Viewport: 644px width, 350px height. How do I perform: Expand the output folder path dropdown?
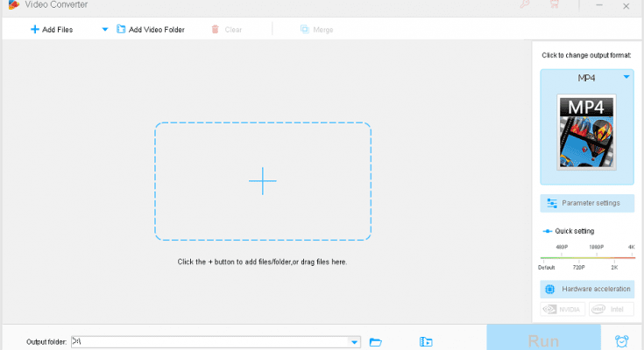click(354, 342)
